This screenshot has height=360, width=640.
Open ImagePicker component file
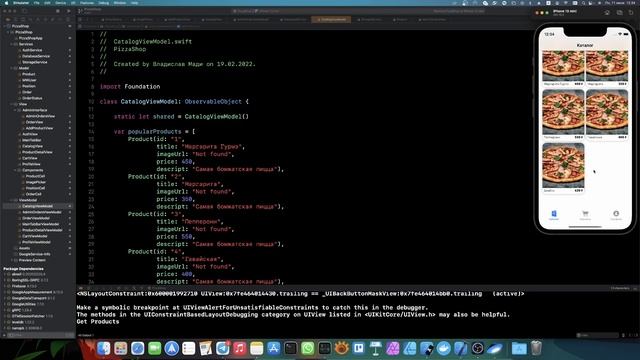point(36,182)
